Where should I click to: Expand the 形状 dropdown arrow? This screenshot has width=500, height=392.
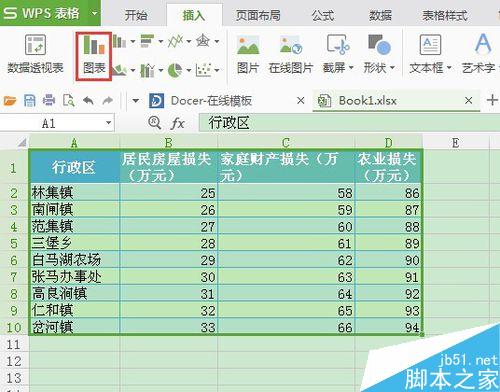coord(392,68)
